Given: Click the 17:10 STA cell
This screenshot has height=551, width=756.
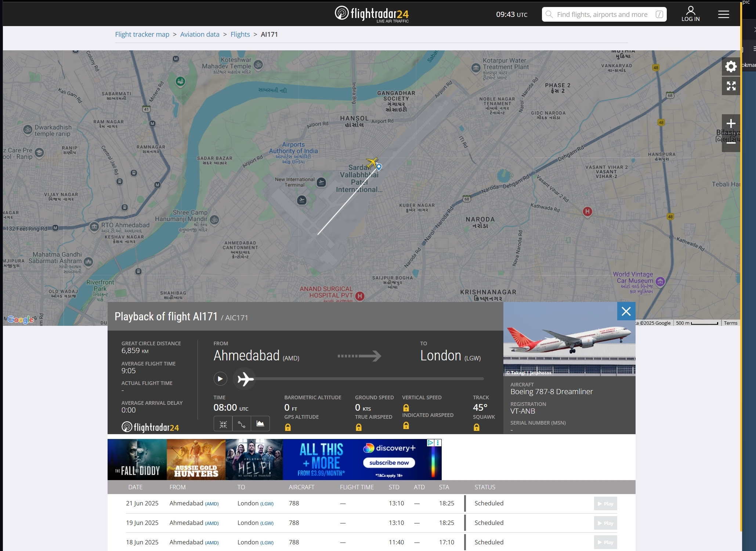Looking at the screenshot, I should coord(446,542).
